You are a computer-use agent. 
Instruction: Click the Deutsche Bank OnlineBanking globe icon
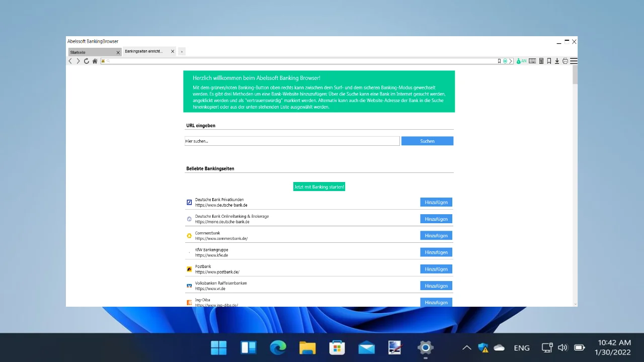189,219
